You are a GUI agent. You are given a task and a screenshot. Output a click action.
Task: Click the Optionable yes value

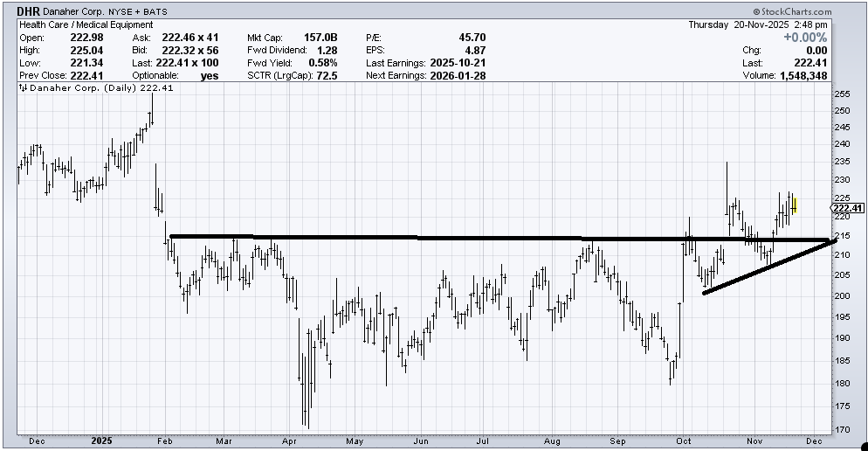point(210,76)
